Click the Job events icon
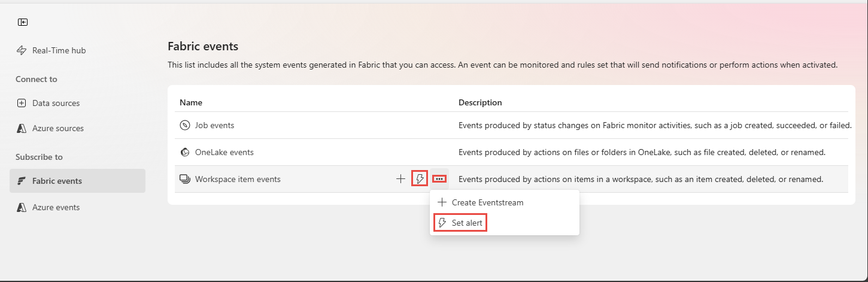 [x=185, y=126]
